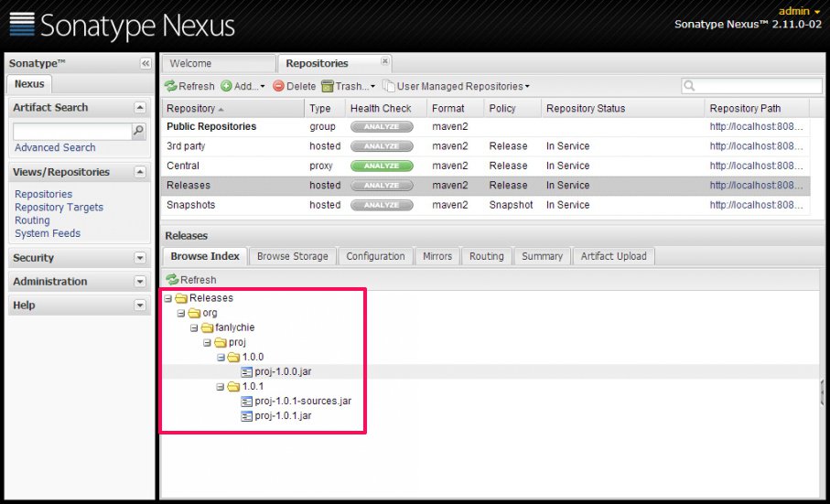Open the Trash dropdown menu
Viewport: 830px width, 504px height.
click(372, 86)
